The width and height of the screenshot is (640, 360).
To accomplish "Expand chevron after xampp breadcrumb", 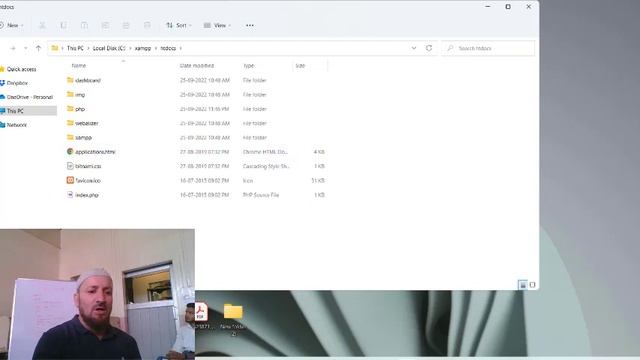I will 156,48.
